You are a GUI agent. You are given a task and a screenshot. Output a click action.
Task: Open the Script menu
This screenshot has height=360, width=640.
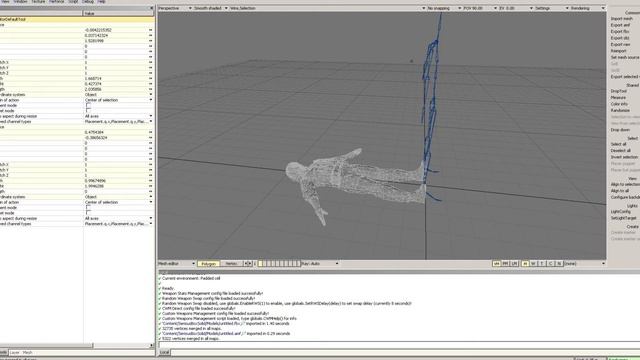point(73,2)
